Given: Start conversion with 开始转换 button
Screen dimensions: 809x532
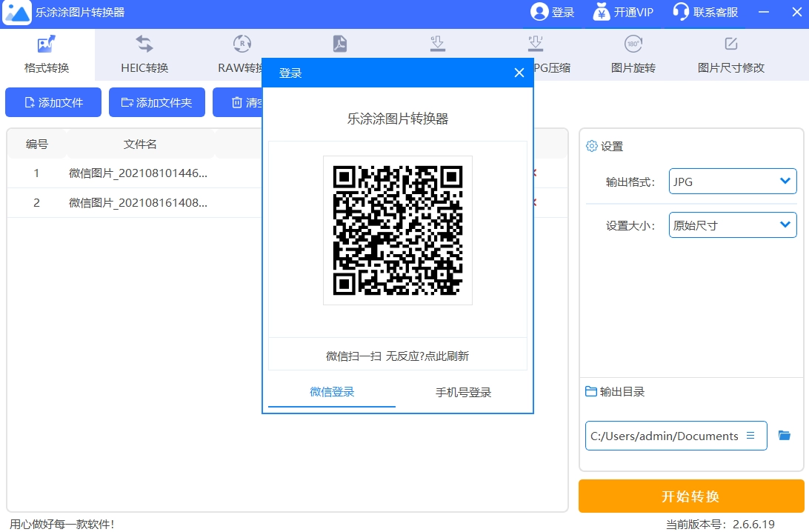Looking at the screenshot, I should 691,496.
